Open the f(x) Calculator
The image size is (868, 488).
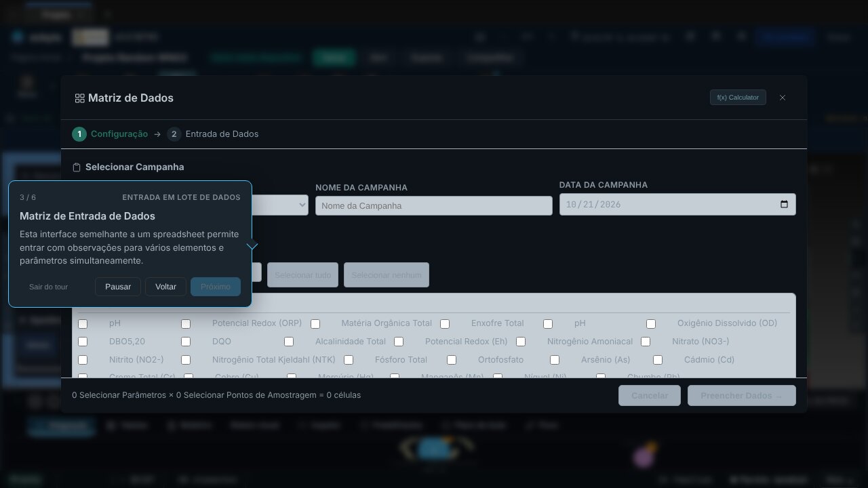click(x=738, y=98)
